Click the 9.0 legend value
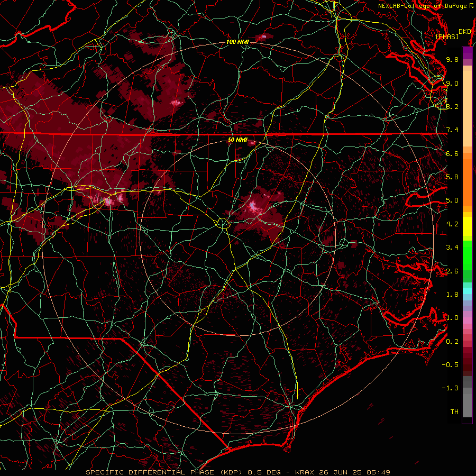The height and width of the screenshot is (476, 476). click(452, 83)
